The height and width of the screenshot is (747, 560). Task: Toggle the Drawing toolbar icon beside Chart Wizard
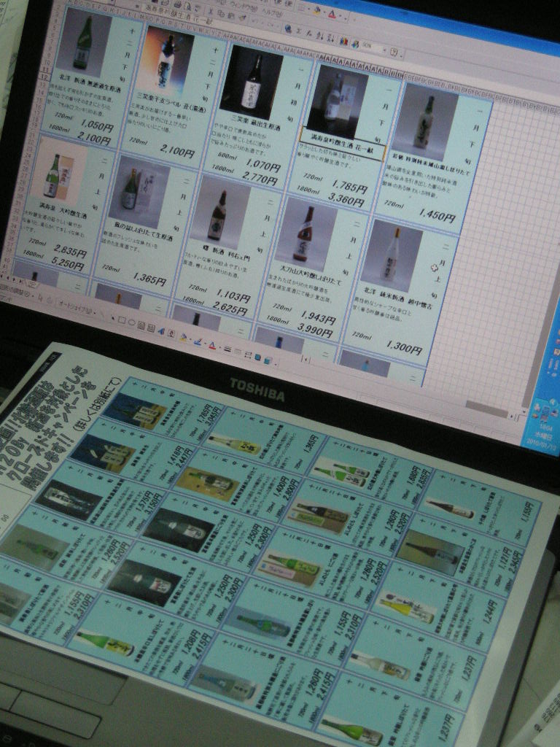(355, 44)
